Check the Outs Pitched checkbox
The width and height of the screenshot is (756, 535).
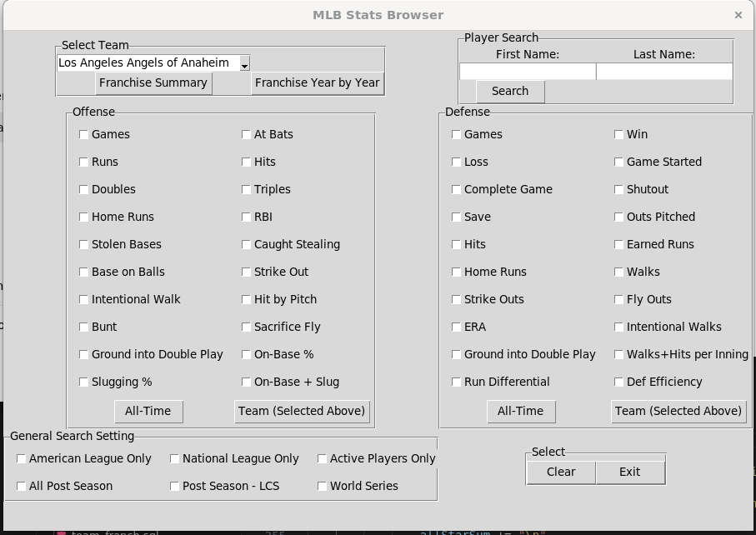[x=618, y=217]
